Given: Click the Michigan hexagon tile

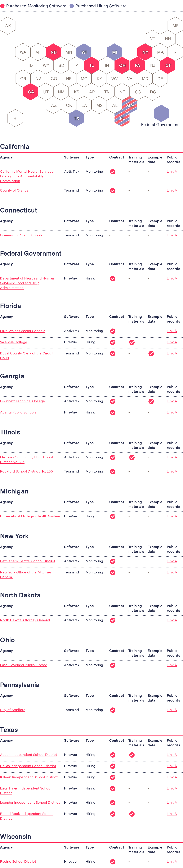Looking at the screenshot, I should (x=115, y=52).
